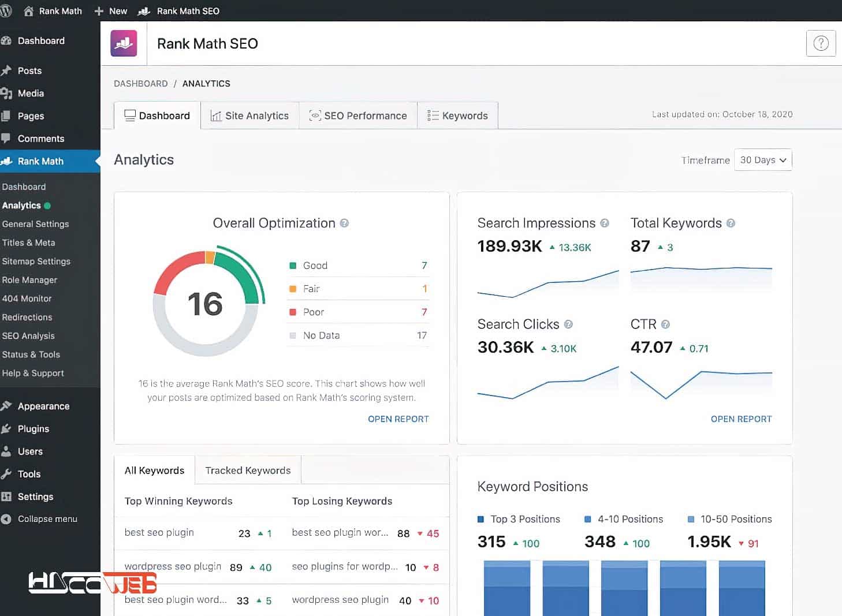842x616 pixels.
Task: Open 404 Monitor submenu item
Action: coord(27,298)
